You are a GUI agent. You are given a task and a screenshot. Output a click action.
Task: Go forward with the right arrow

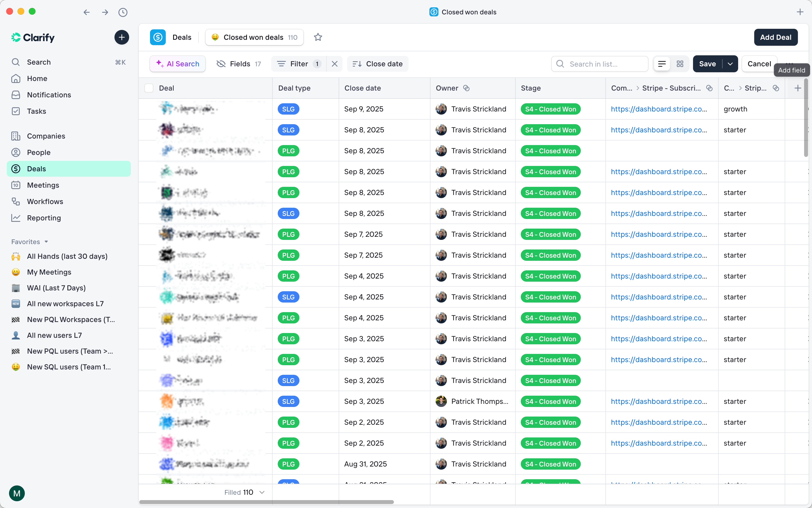(105, 12)
